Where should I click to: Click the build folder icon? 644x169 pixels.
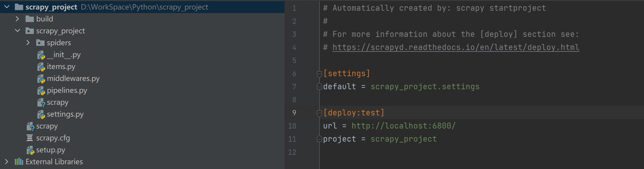pos(30,19)
